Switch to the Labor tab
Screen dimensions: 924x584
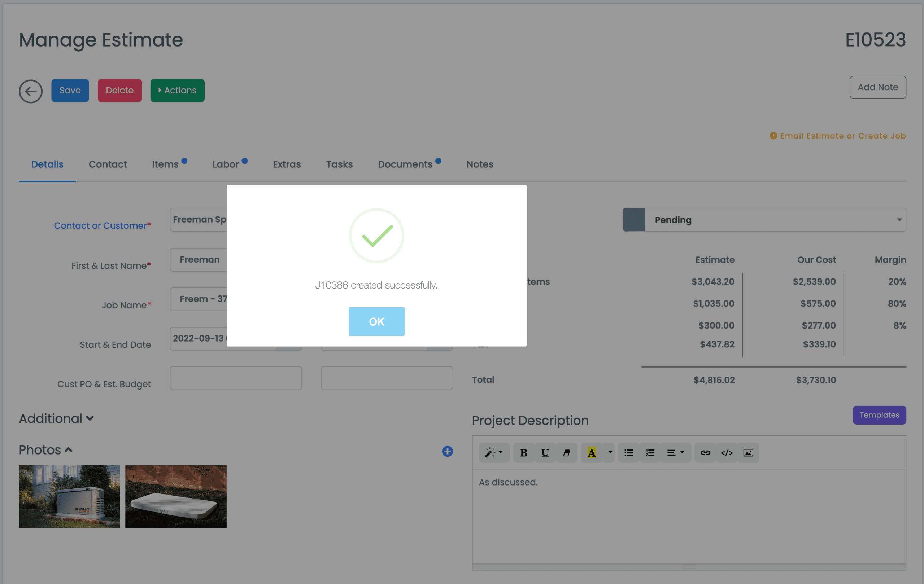pos(226,164)
